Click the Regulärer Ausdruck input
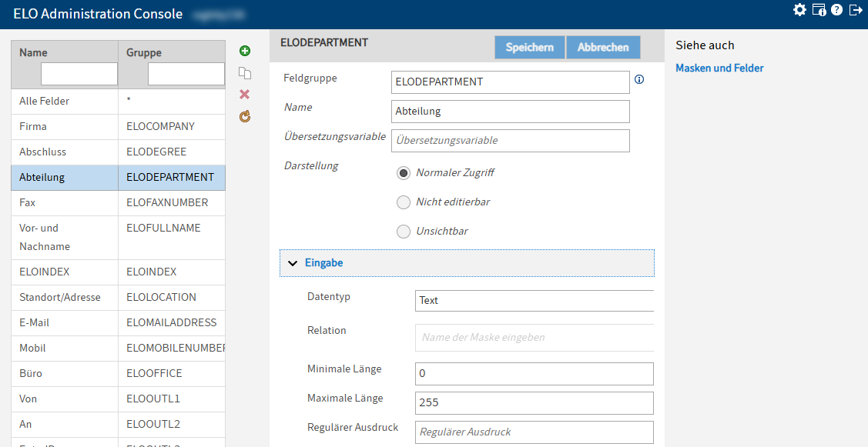868x447 pixels. click(x=535, y=432)
